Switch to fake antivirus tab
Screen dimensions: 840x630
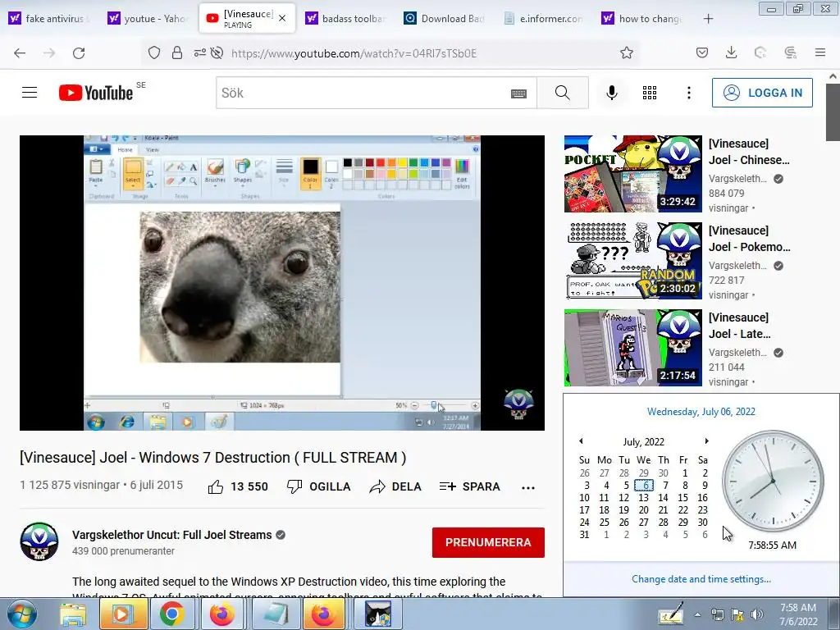[49, 19]
